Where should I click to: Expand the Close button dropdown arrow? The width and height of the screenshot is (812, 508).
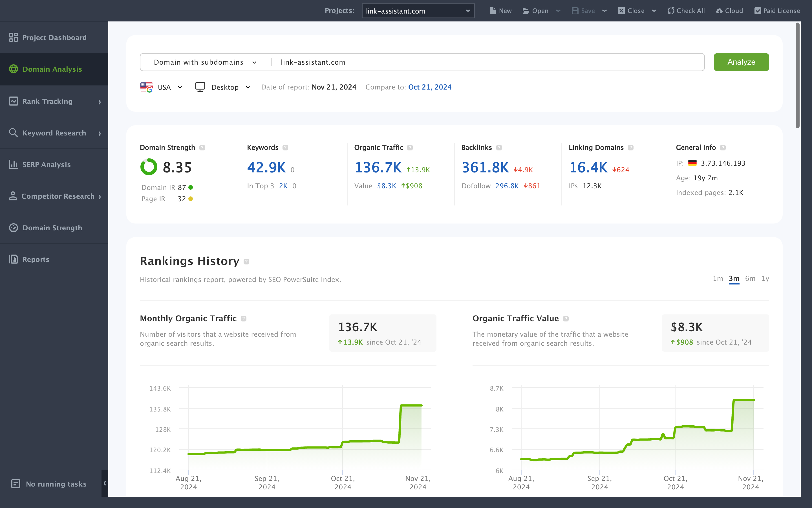[x=654, y=11]
